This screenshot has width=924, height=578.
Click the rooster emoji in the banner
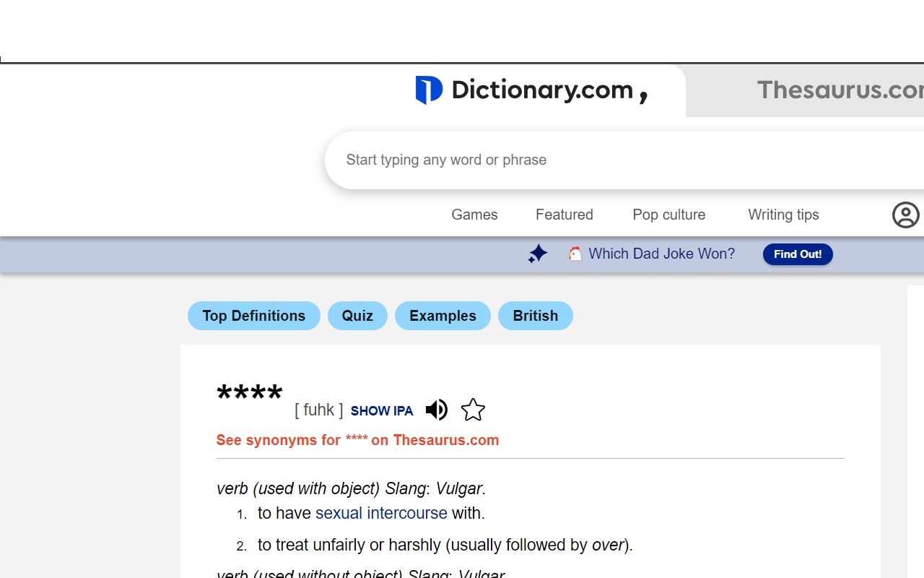pos(574,253)
